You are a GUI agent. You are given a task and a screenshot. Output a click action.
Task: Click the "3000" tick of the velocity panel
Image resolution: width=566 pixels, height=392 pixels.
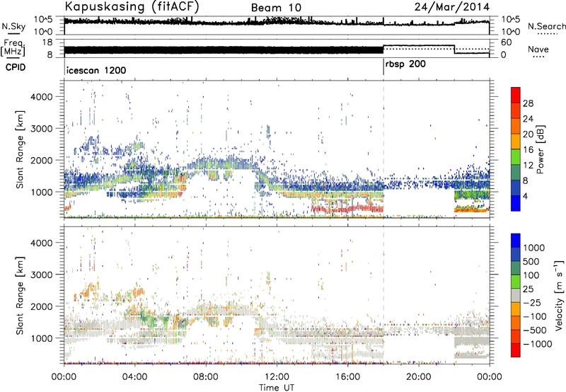[x=42, y=275]
